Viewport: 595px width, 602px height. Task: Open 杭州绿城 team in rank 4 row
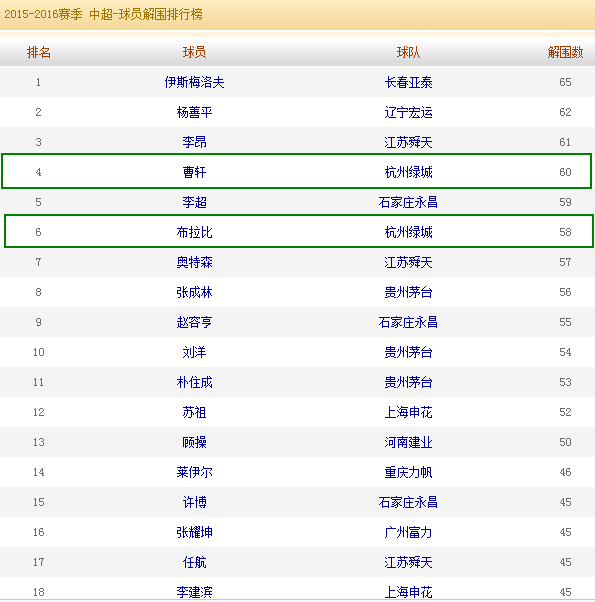[408, 172]
